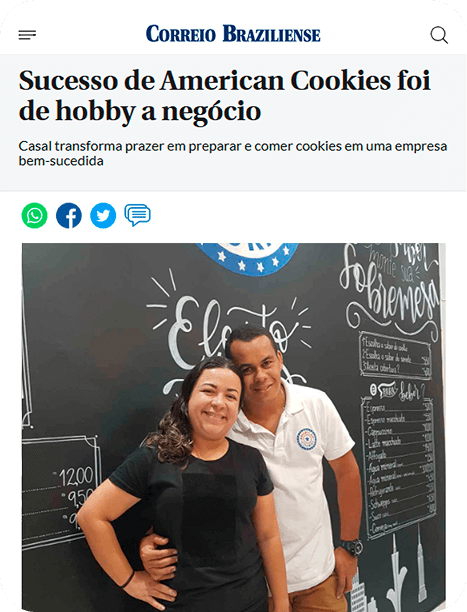
Task: Click the round logo on white polo
Action: coord(307,439)
